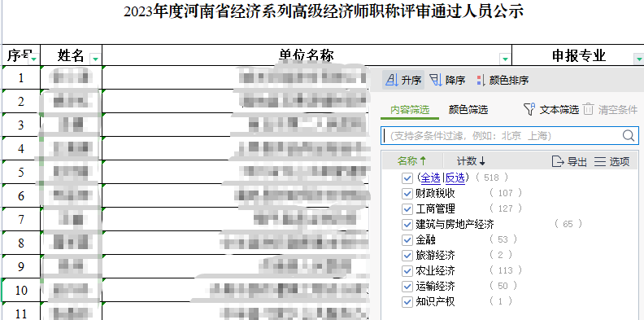Sort descending with 降序 button
The width and height of the screenshot is (644, 320).
(x=447, y=80)
